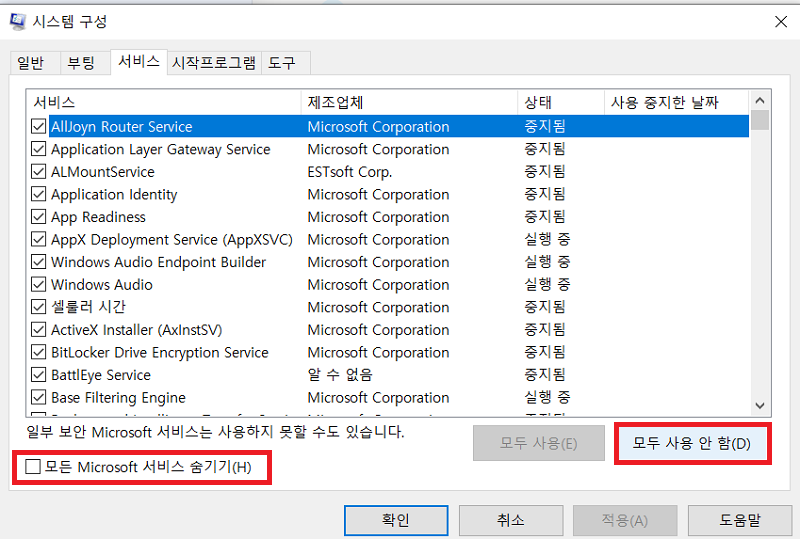
Task: Sort by the 제조업체 column header
Action: [409, 102]
